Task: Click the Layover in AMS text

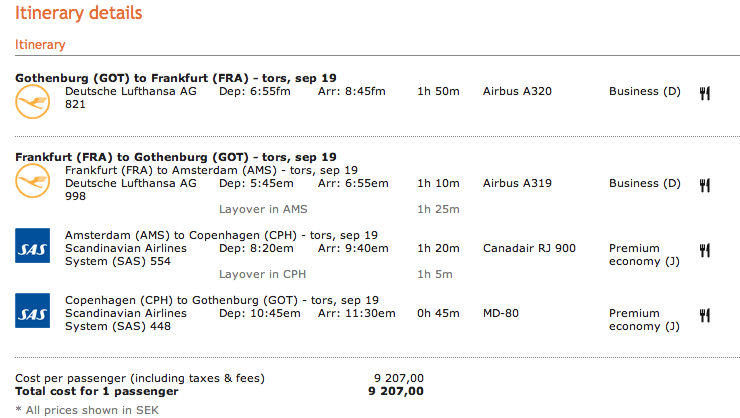Action: [x=263, y=209]
